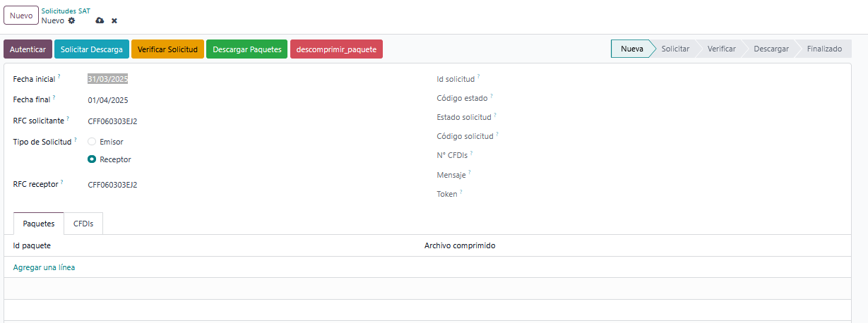The image size is (868, 323).
Task: Open the gear actions menu
Action: [71, 20]
